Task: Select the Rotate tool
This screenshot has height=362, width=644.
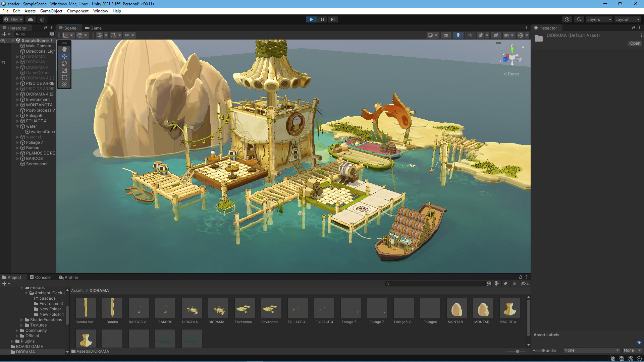Action: pyautogui.click(x=64, y=63)
